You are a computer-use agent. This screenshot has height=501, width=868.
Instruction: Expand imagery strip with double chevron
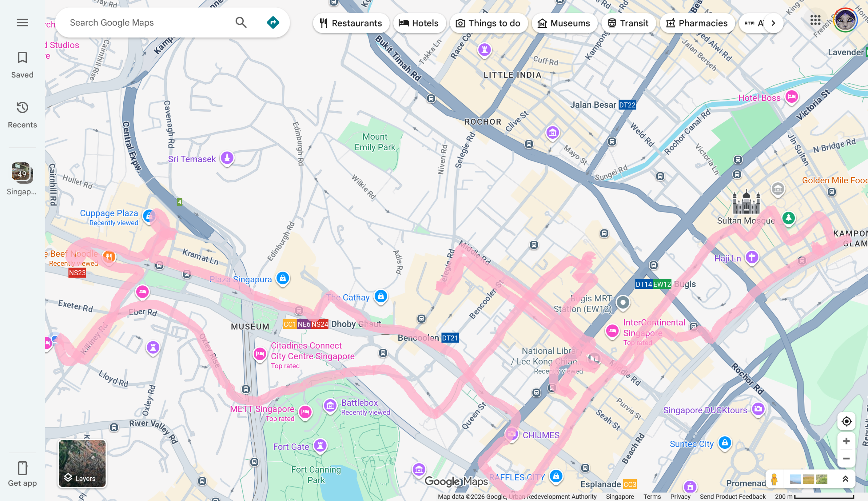[845, 479]
